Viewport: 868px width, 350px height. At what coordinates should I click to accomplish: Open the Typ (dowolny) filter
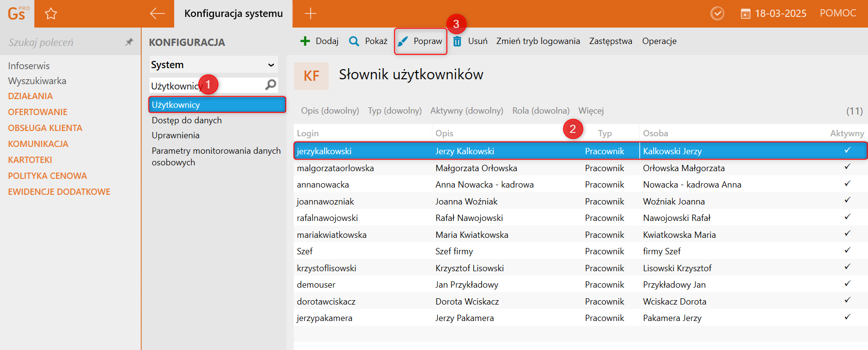click(x=394, y=111)
